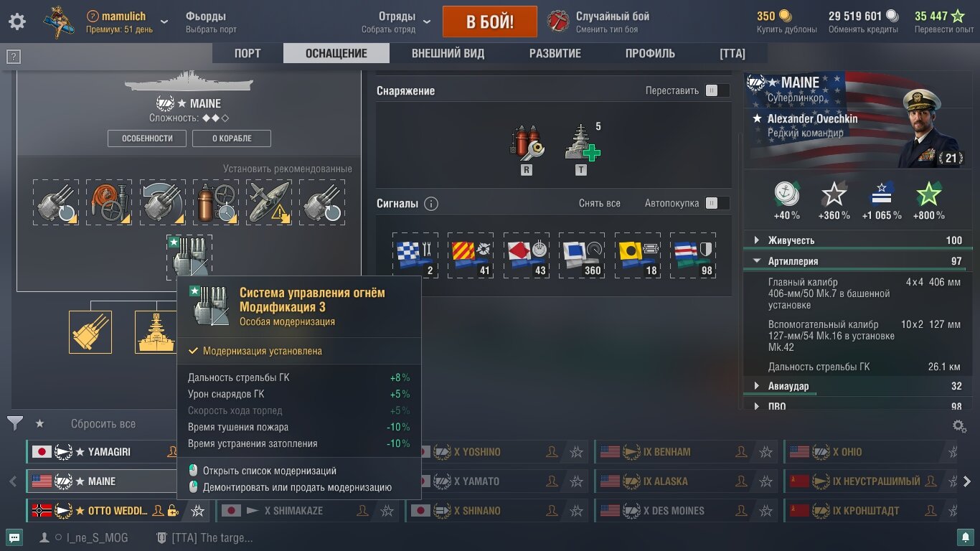The image size is (980, 551).
Task: Click the spotter aircraft upgrade slot
Action: 269,202
